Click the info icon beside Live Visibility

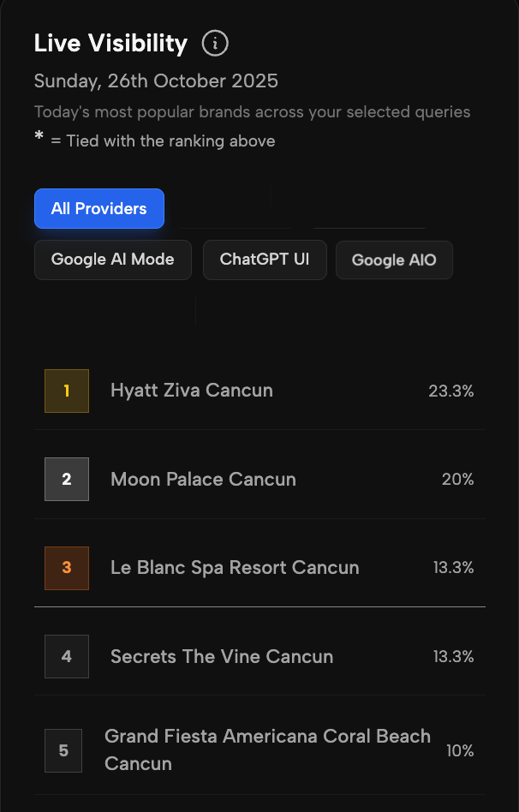tap(214, 43)
